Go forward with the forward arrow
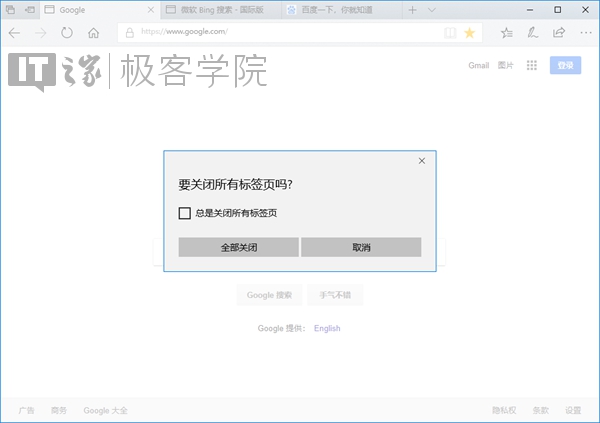 tap(40, 33)
